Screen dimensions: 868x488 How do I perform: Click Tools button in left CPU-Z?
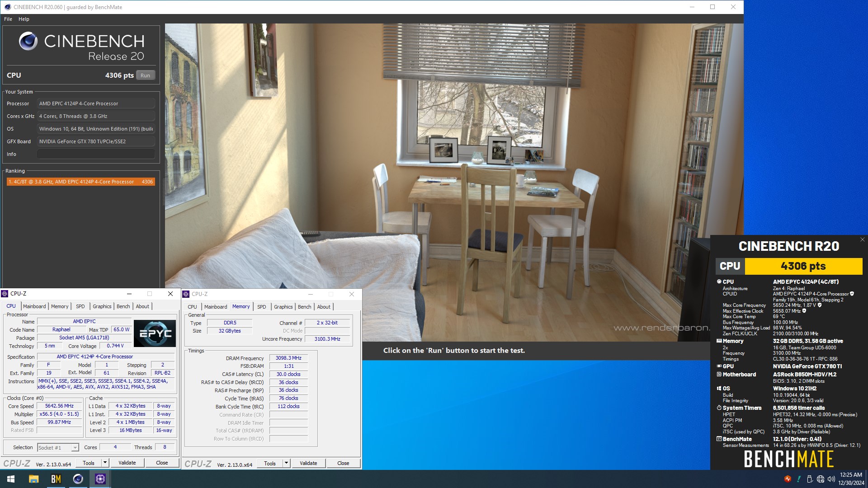point(89,463)
